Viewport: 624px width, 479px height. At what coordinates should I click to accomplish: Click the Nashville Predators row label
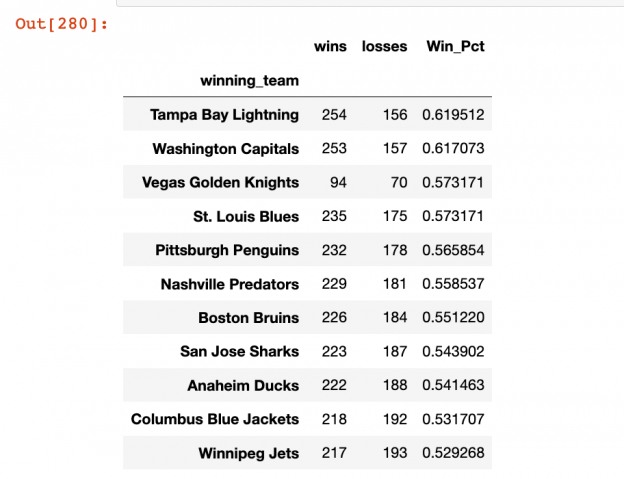(x=229, y=284)
